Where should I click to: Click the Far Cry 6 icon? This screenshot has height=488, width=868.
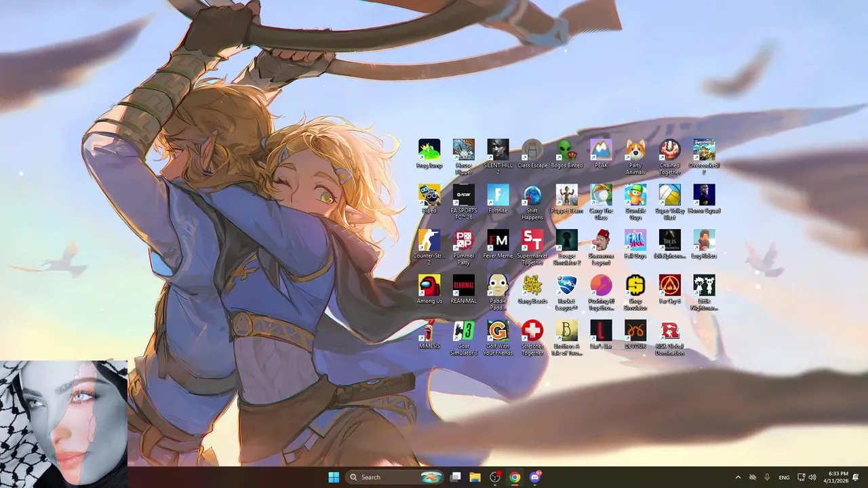tap(669, 290)
